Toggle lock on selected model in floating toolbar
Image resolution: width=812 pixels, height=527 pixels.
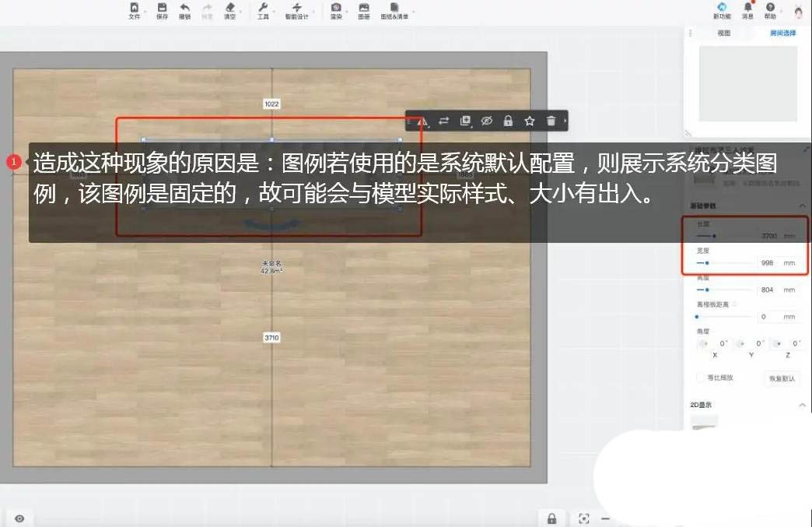[508, 121]
